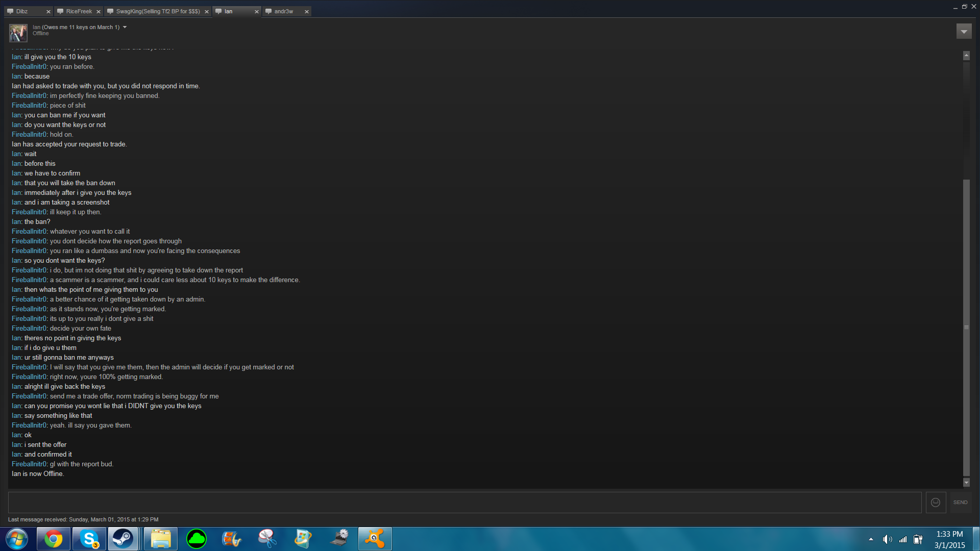Screen dimensions: 980x551
Task: Close the Dibz chat tab
Action: tap(48, 12)
